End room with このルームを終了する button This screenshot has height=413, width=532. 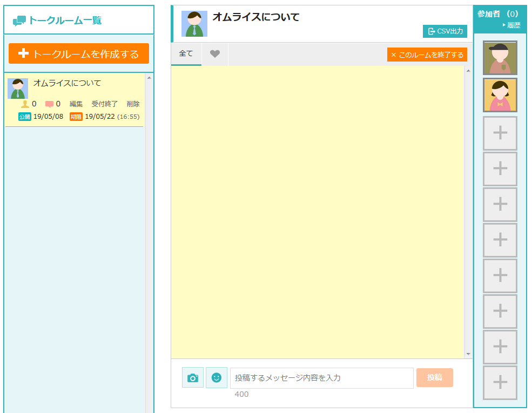pos(427,55)
